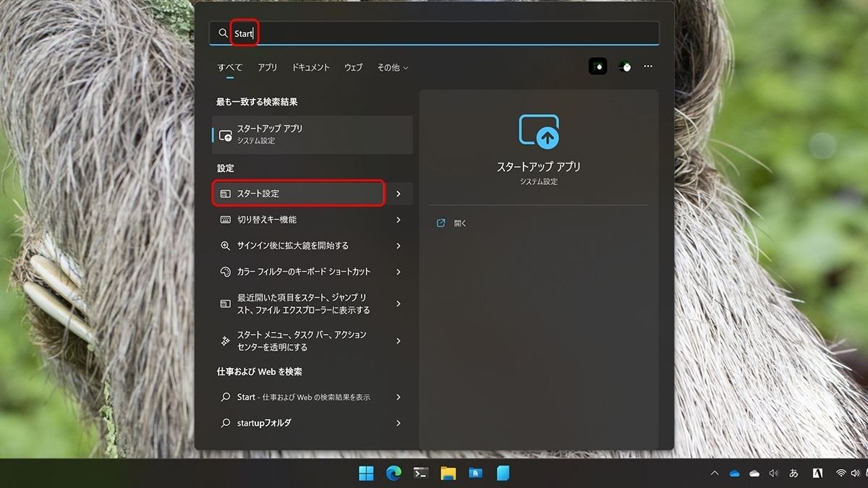
Task: Open サインイン後に拡大鏡を開始する result
Action: coord(298,246)
